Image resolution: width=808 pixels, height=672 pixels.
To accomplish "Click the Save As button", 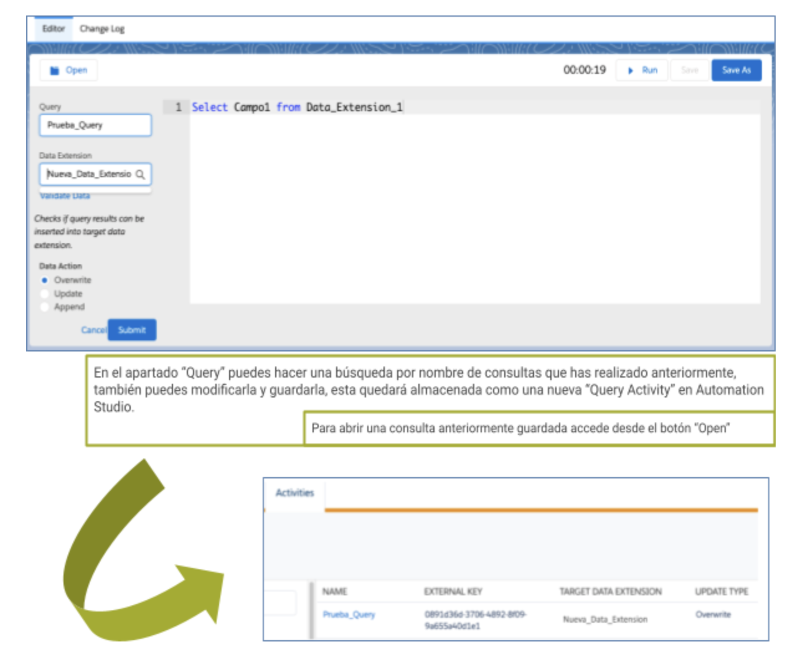I will [735, 70].
